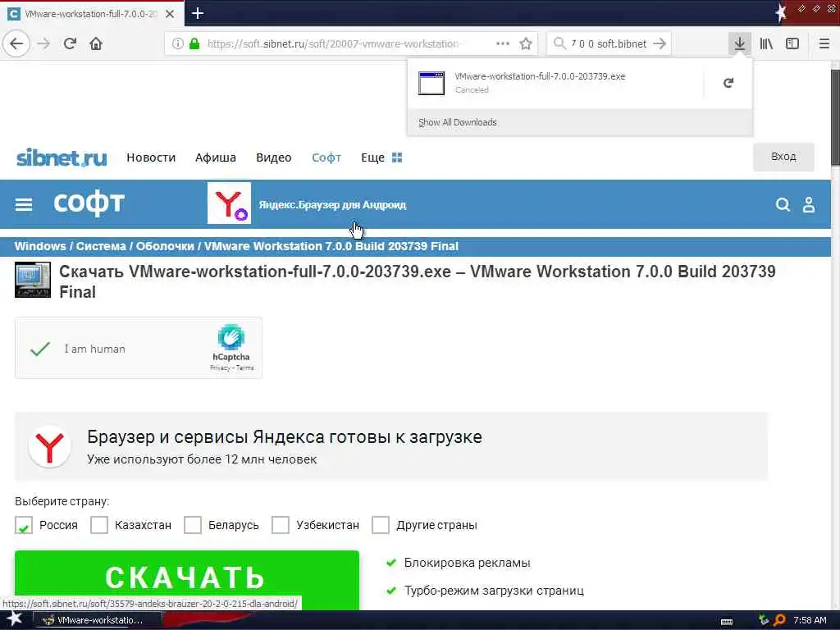Click the Вход login button
The height and width of the screenshot is (630, 840).
coord(783,157)
